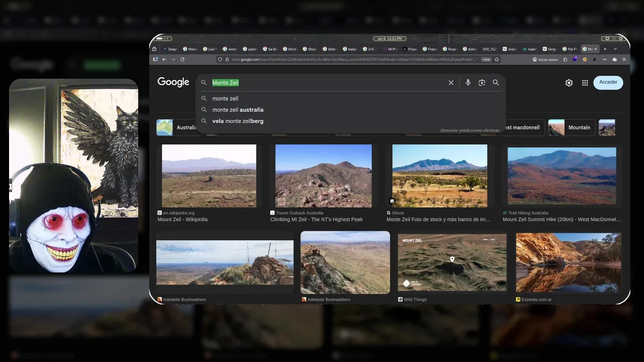644x362 pixels.
Task: Expand the list all tabs chevron
Action: click(615, 49)
